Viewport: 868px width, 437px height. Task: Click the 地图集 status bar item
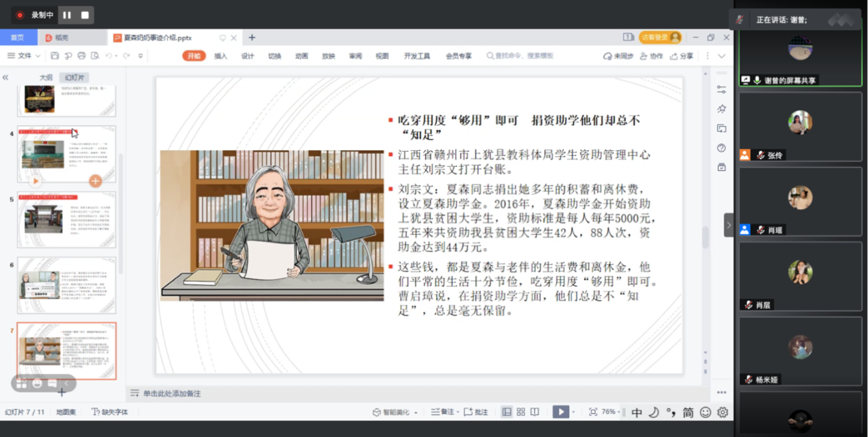pos(66,412)
